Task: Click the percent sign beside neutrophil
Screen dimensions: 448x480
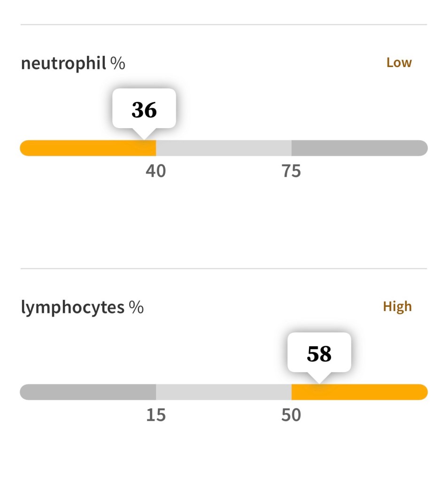Action: (x=118, y=63)
